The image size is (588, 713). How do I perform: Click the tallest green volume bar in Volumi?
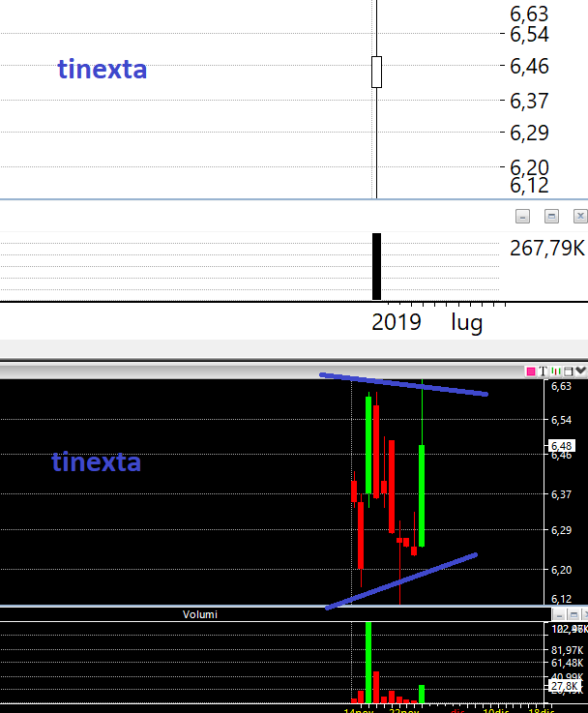point(368,663)
